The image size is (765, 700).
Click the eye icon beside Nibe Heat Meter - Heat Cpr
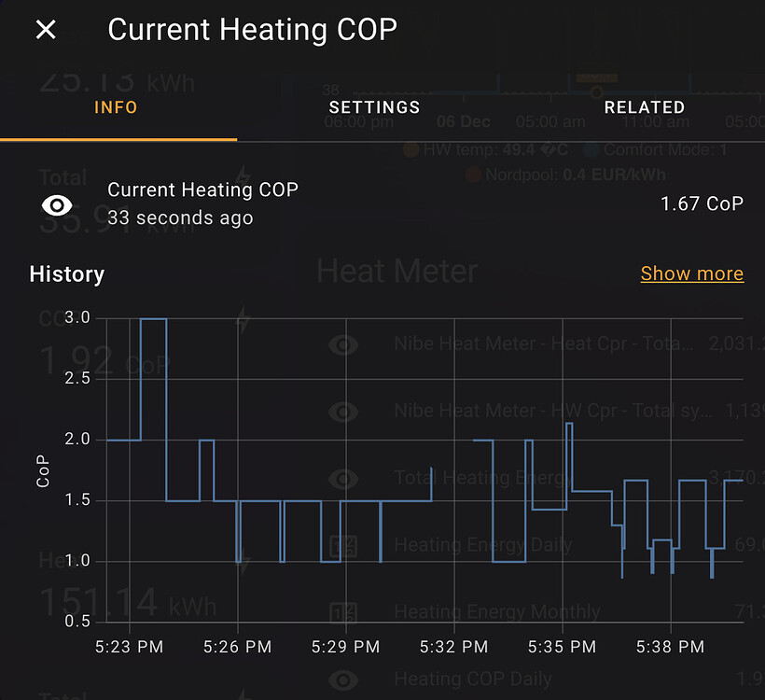[x=343, y=344]
